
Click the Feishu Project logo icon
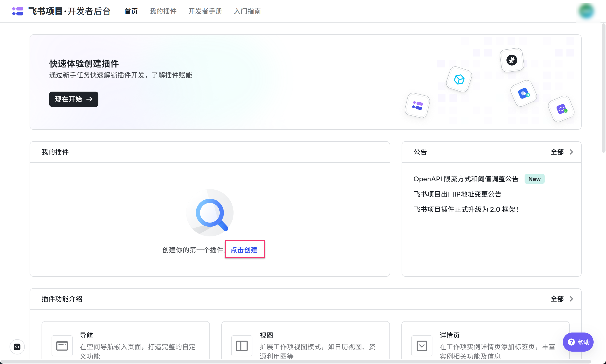[17, 11]
